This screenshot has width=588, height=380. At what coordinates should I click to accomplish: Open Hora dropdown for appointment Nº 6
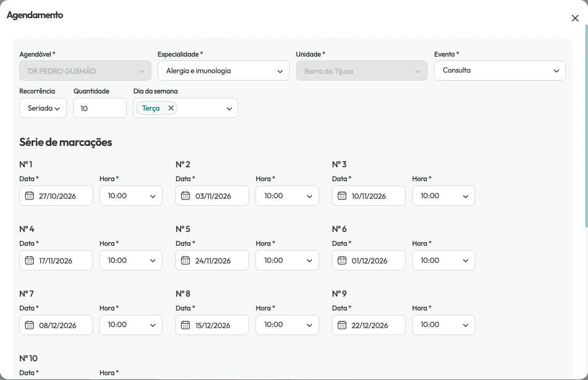pyautogui.click(x=444, y=260)
